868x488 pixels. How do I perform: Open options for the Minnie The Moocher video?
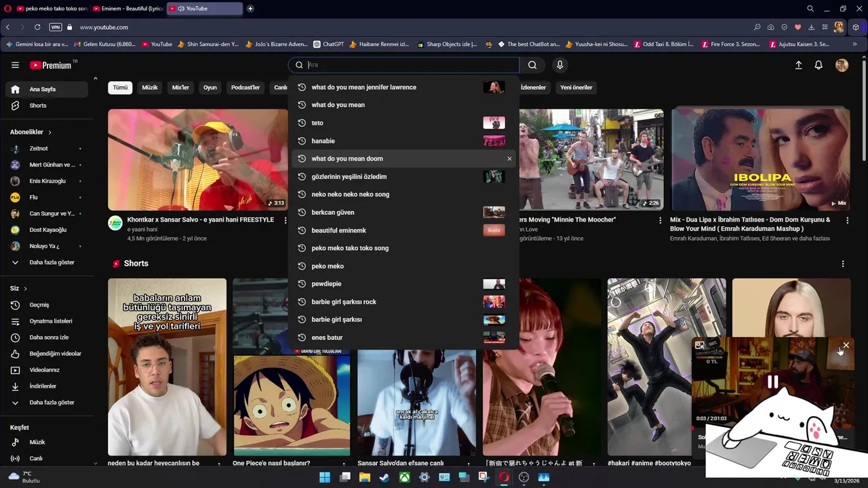pos(660,220)
